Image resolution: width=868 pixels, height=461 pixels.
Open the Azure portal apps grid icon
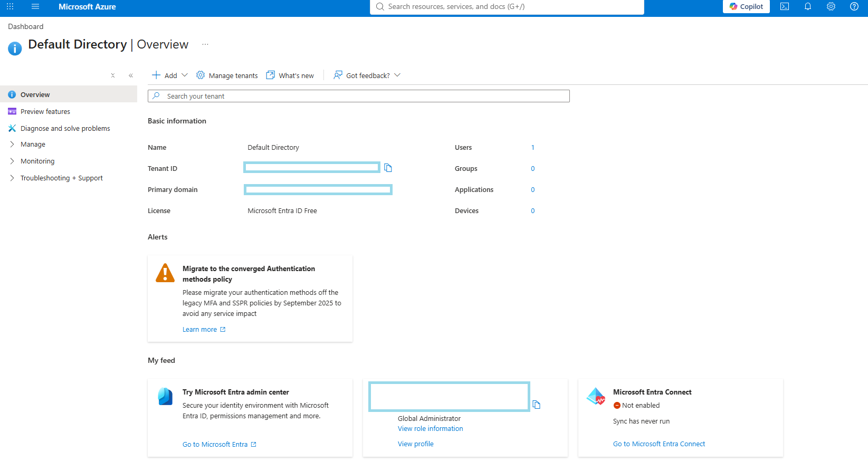pyautogui.click(x=10, y=6)
